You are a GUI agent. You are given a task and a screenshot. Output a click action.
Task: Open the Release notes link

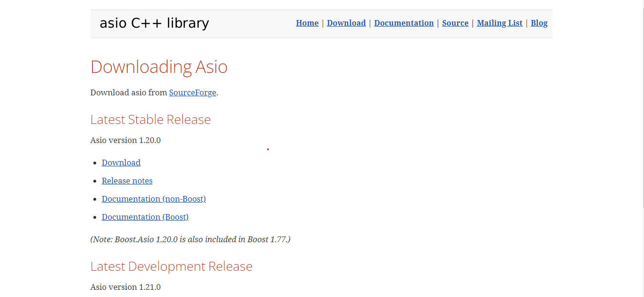127,181
